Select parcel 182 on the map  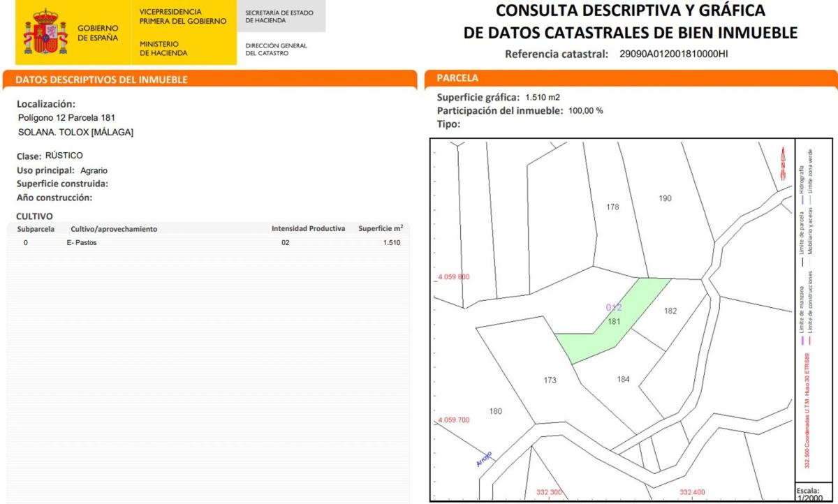[670, 311]
